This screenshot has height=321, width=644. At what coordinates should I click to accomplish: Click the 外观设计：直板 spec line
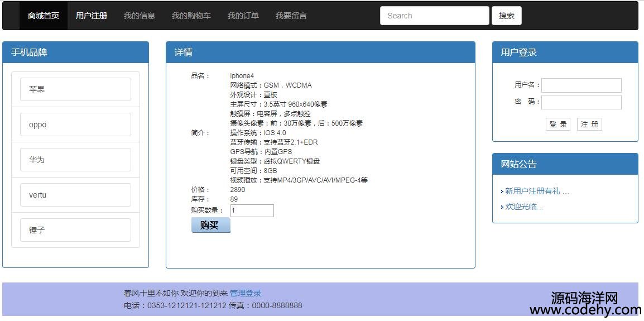click(x=253, y=94)
